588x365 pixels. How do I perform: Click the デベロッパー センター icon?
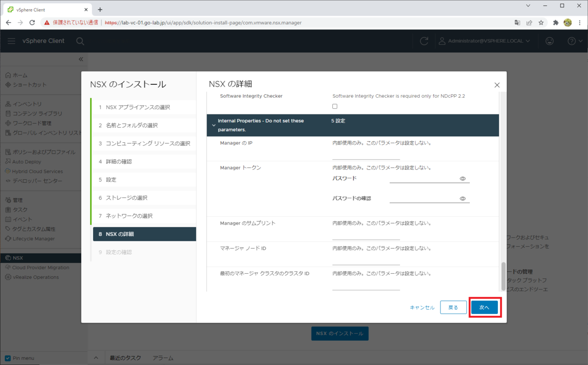click(8, 181)
